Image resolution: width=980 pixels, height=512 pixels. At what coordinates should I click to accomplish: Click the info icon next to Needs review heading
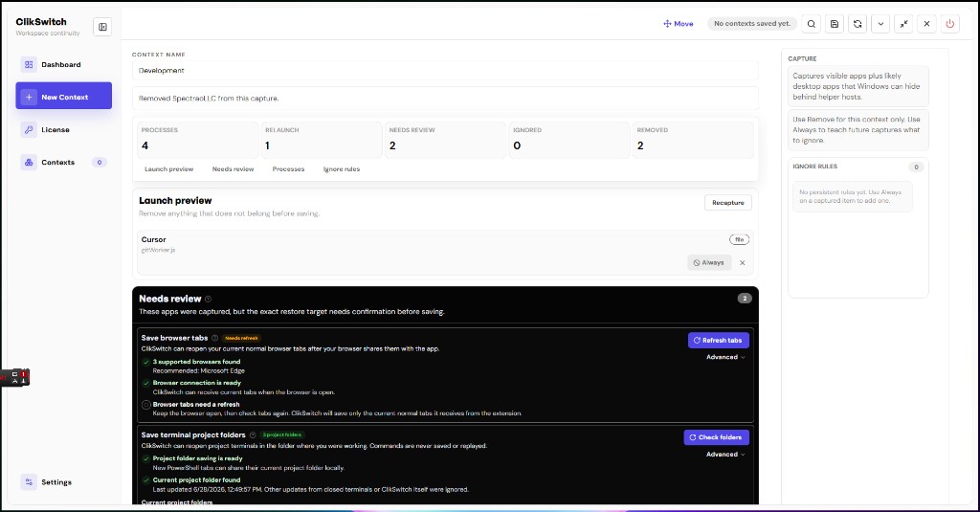[x=208, y=299]
